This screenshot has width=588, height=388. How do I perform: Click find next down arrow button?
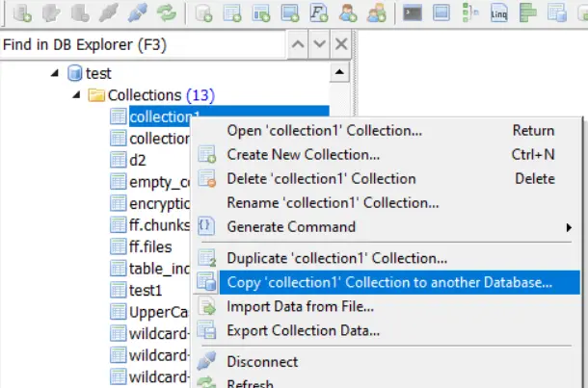[x=319, y=44]
